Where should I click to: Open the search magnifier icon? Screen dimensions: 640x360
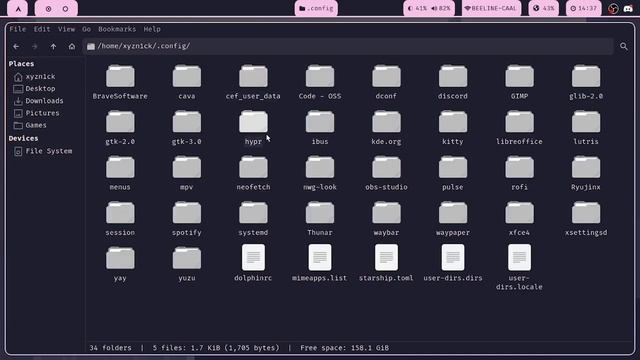point(624,47)
